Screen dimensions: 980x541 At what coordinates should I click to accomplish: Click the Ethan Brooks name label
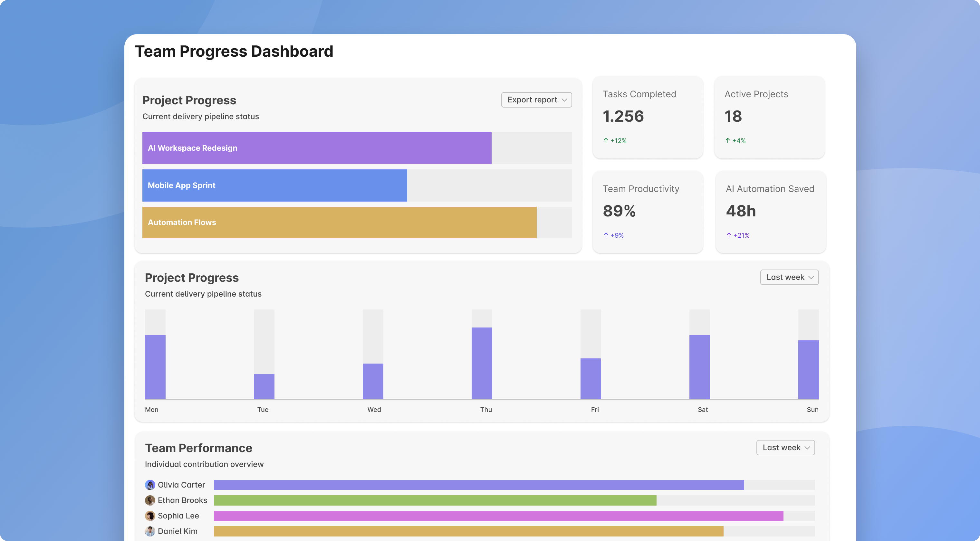tap(183, 500)
